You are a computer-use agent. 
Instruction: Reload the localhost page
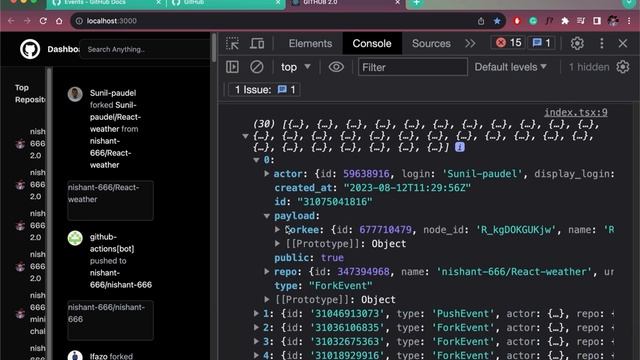tap(43, 21)
